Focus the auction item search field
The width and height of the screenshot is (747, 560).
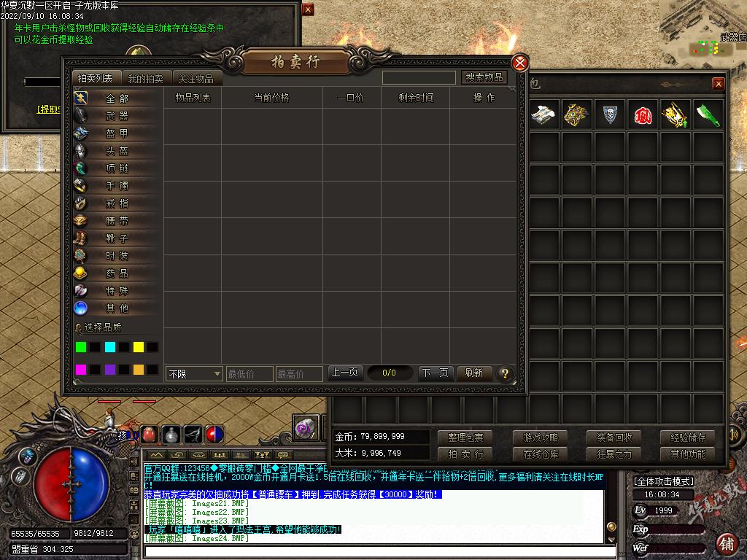(x=419, y=77)
